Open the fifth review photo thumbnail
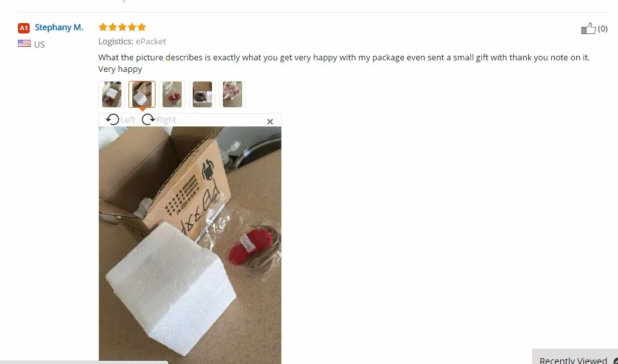The height and width of the screenshot is (364, 618). tap(233, 94)
